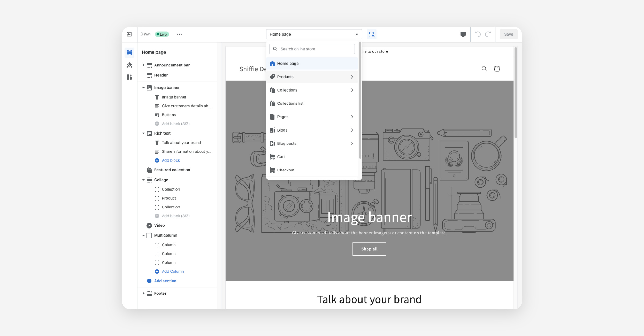Screen dimensions: 644x336
Task: Click the redo arrow icon
Action: click(488, 34)
